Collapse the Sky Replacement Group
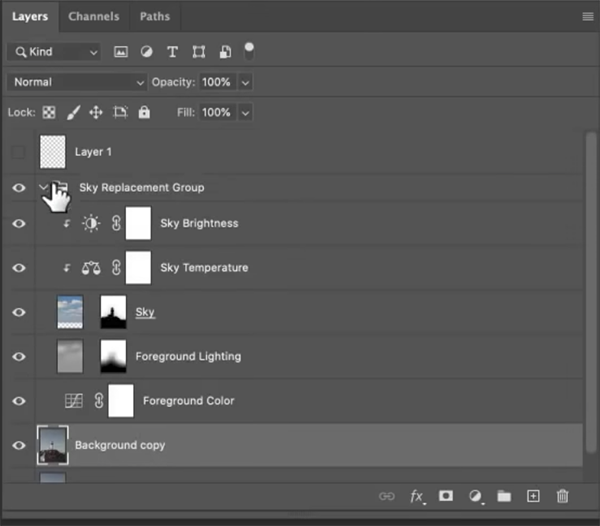 [43, 187]
